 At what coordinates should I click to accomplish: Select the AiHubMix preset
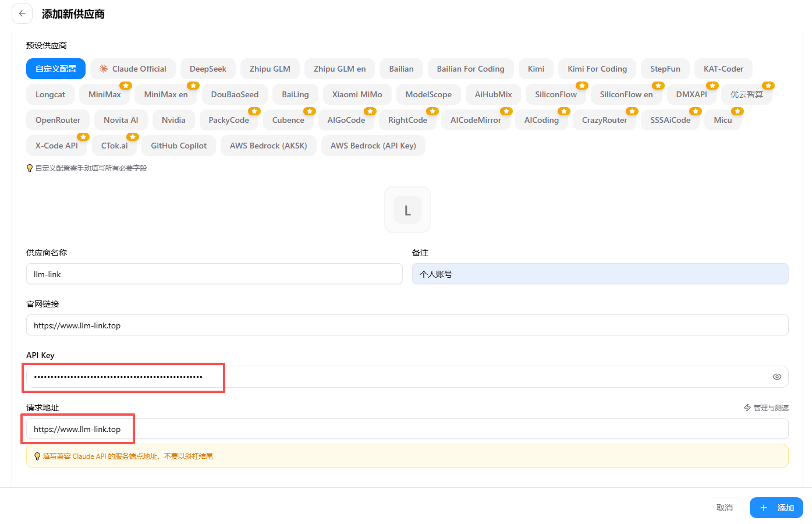pyautogui.click(x=494, y=94)
